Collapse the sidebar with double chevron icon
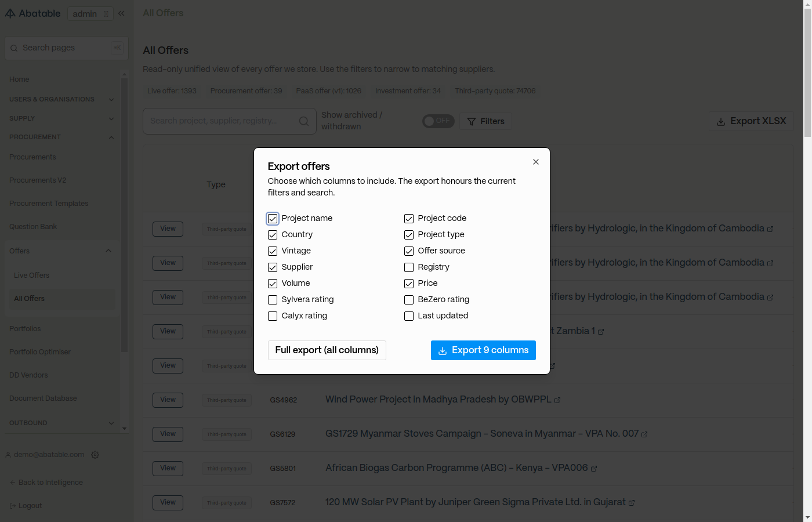The image size is (812, 522). (121, 13)
